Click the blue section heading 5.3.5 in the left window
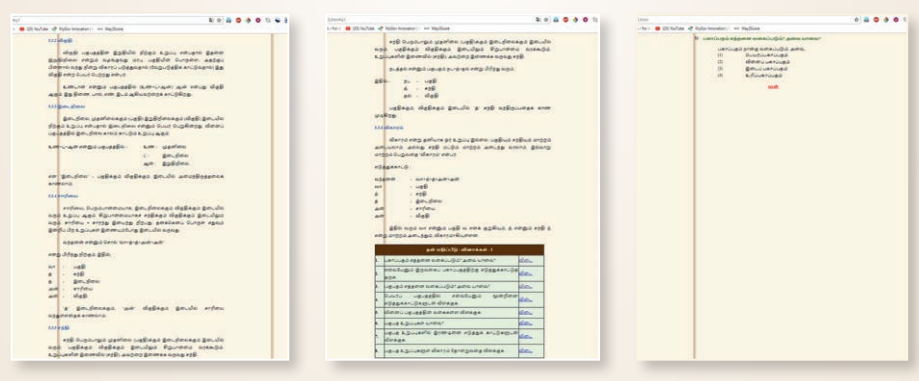The width and height of the screenshot is (919, 381). pyautogui.click(x=60, y=327)
